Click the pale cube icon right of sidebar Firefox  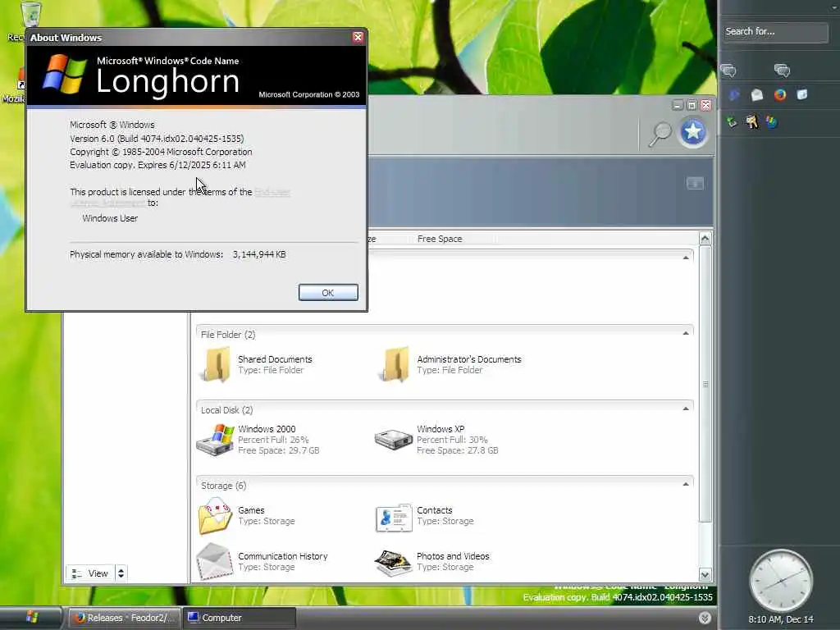tap(802, 95)
